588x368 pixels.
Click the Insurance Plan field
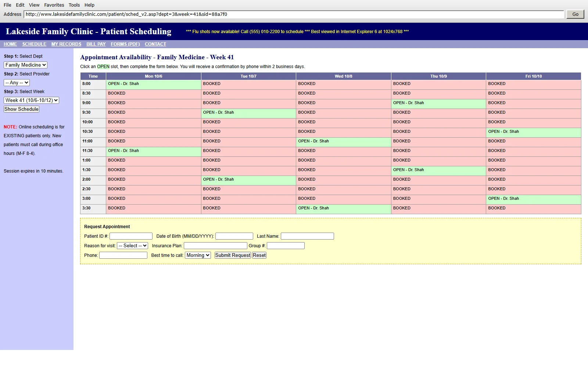pyautogui.click(x=215, y=246)
